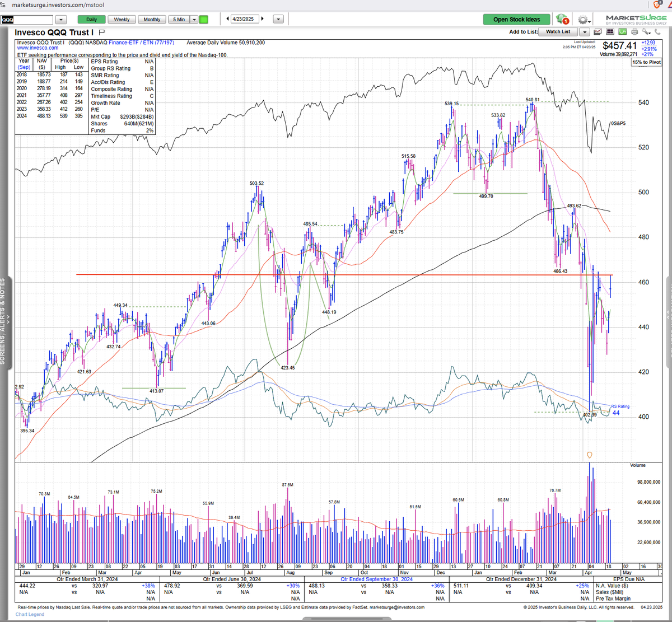Click the 15% to Pivot label
The height and width of the screenshot is (622, 672).
pyautogui.click(x=646, y=62)
